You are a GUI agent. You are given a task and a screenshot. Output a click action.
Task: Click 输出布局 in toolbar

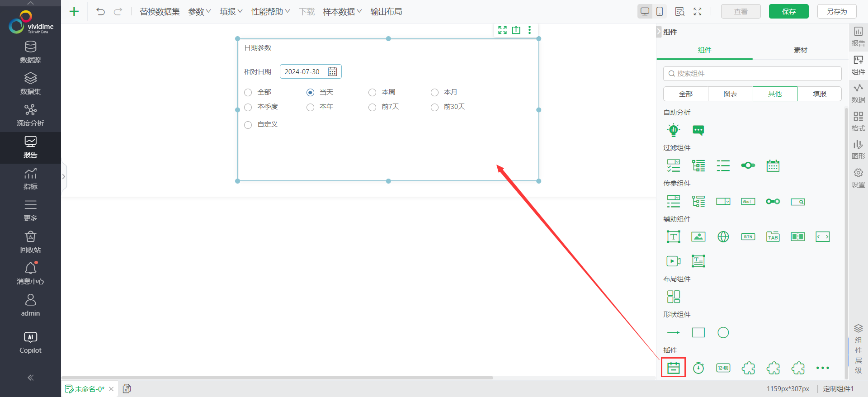386,12
